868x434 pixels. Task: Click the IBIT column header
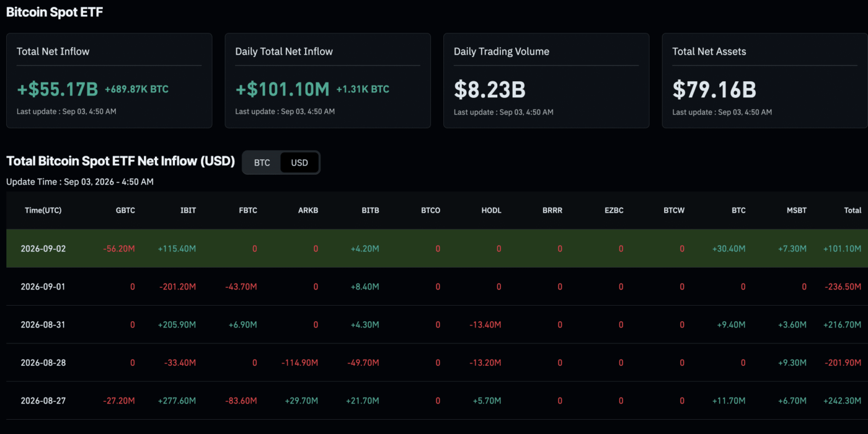(x=188, y=210)
